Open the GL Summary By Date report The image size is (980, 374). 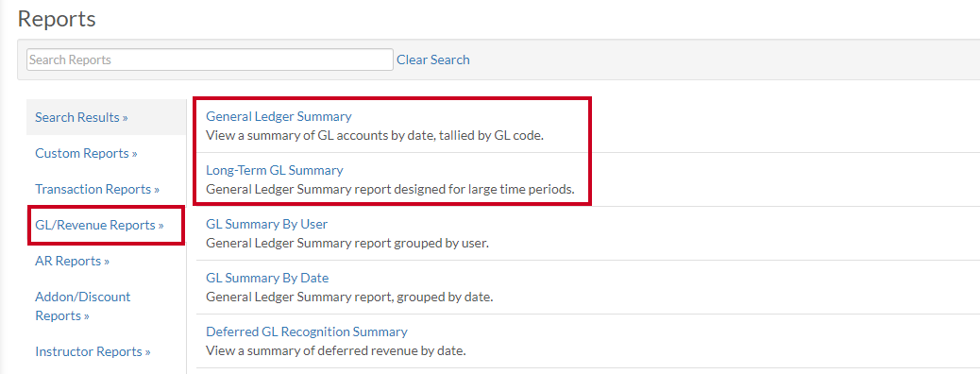[267, 278]
